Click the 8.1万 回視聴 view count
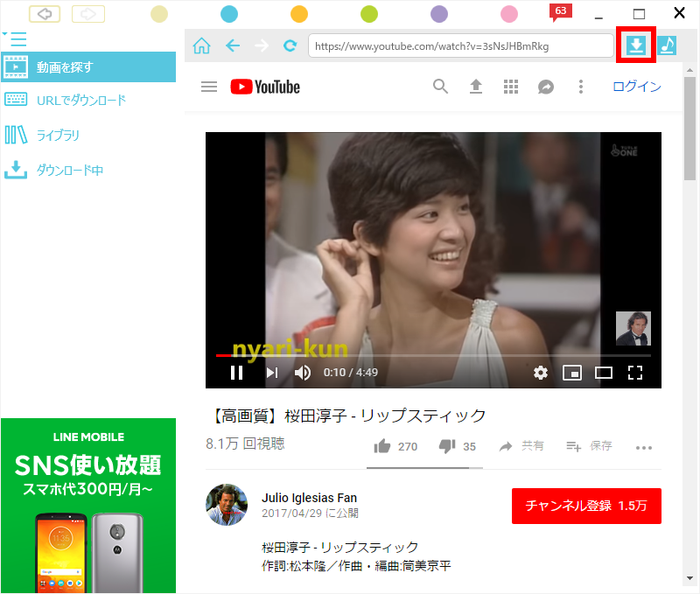 point(245,444)
